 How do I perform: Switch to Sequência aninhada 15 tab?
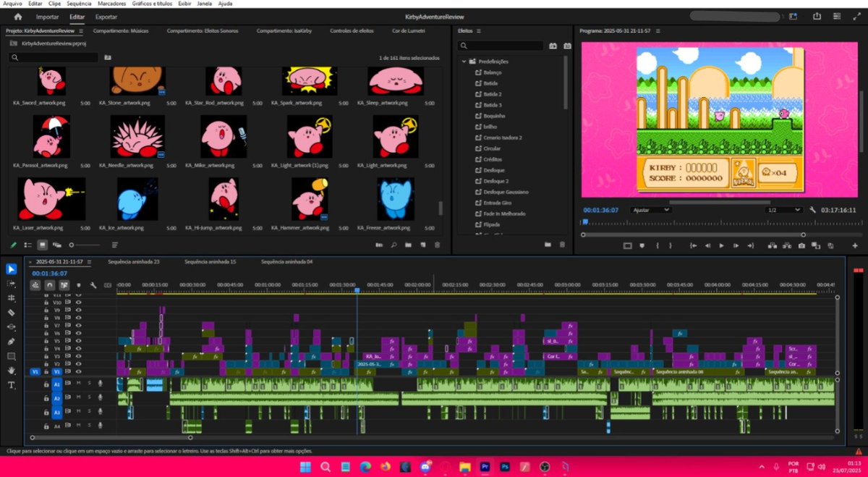pyautogui.click(x=210, y=261)
